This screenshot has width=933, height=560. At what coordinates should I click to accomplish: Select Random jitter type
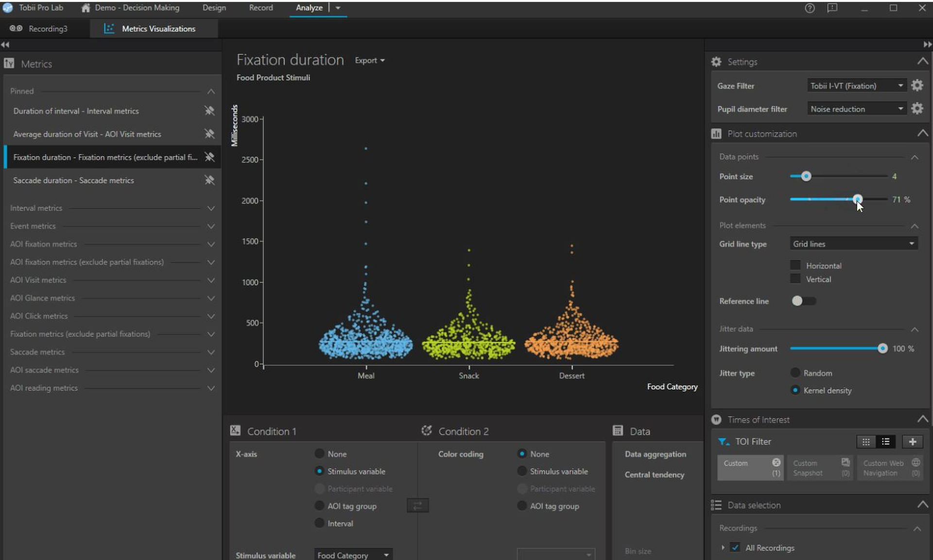tap(795, 373)
